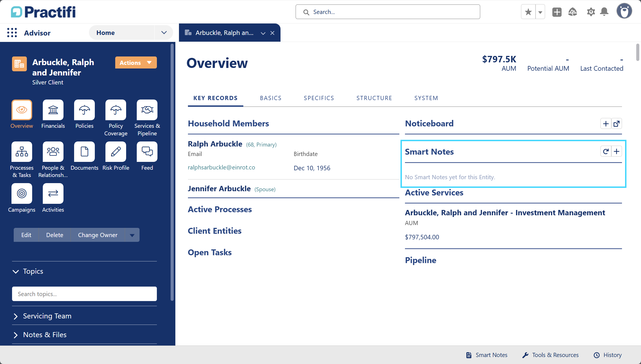Open the Actions dropdown

pyautogui.click(x=136, y=63)
